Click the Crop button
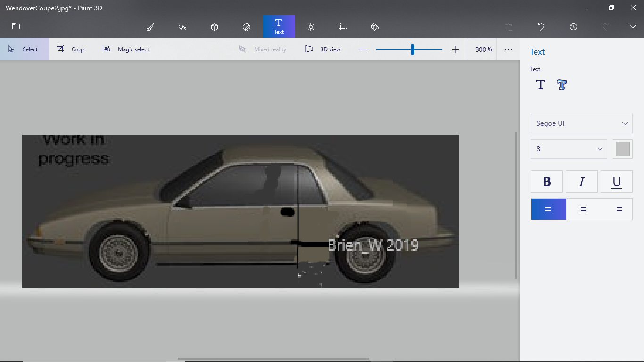 coord(71,49)
